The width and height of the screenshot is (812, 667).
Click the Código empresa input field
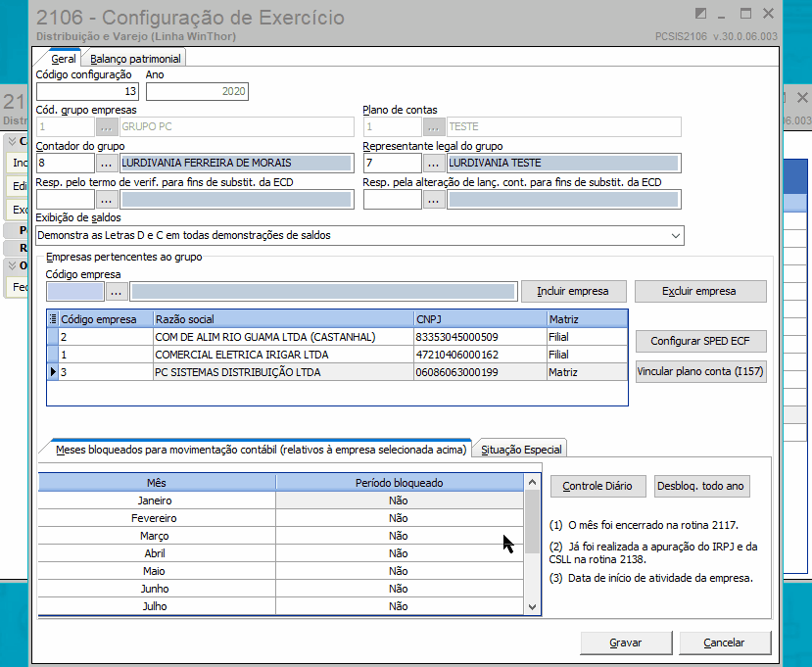tap(75, 292)
